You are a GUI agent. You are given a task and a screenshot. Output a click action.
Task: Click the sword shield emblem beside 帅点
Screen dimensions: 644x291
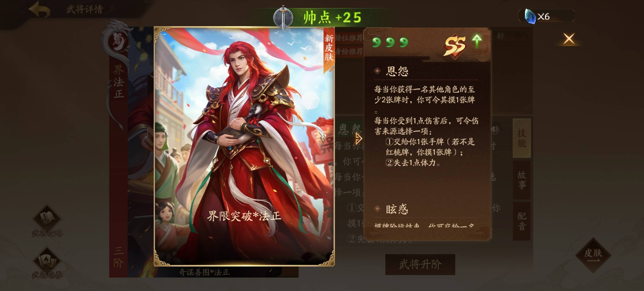tap(283, 17)
